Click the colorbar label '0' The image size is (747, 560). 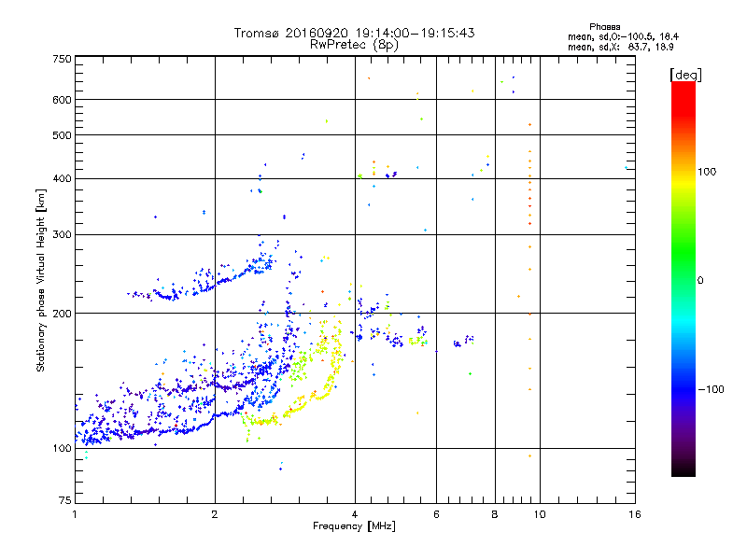699,280
